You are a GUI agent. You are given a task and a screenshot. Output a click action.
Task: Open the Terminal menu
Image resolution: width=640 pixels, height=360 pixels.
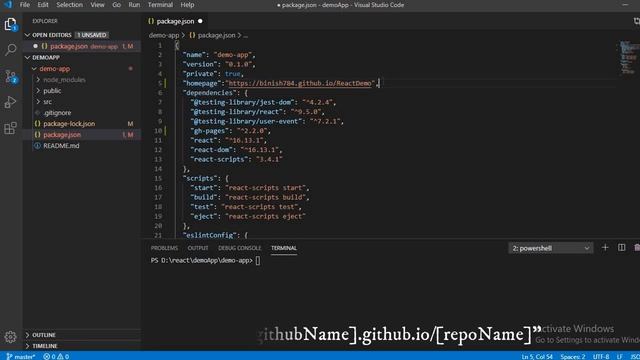pyautogui.click(x=160, y=5)
